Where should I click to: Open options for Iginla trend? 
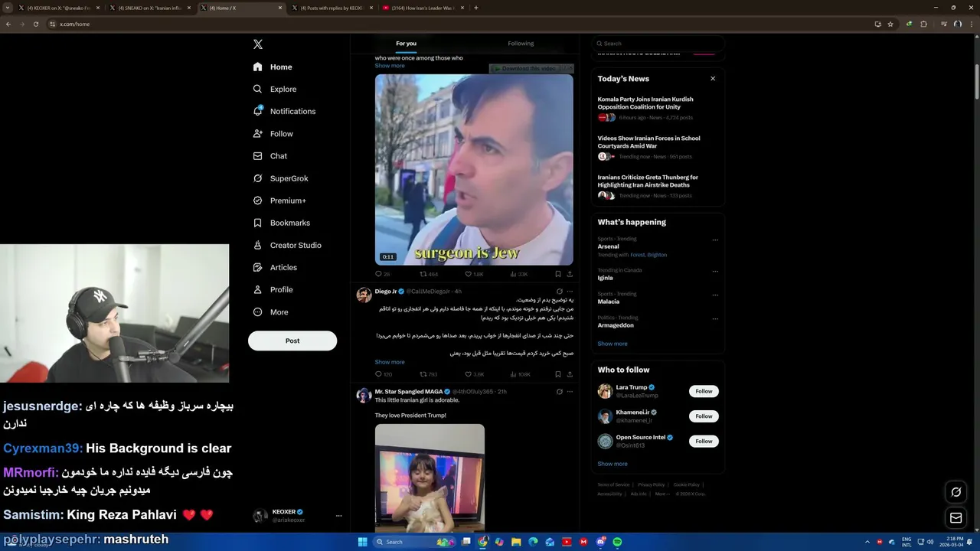715,271
